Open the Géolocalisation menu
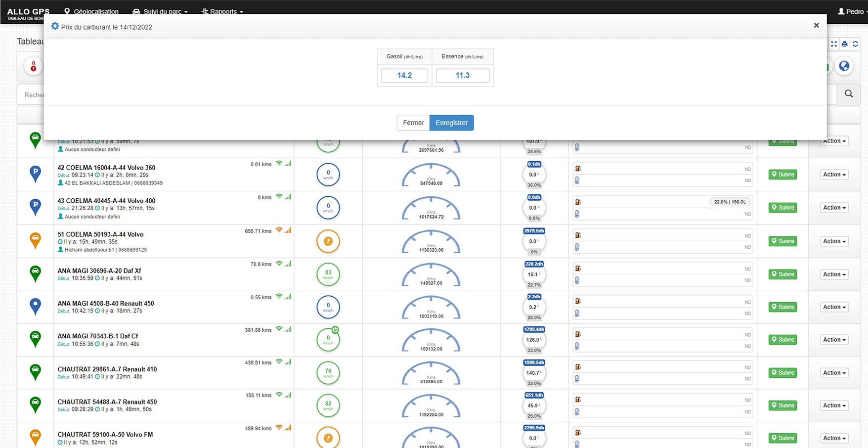The image size is (868, 448). coord(91,11)
